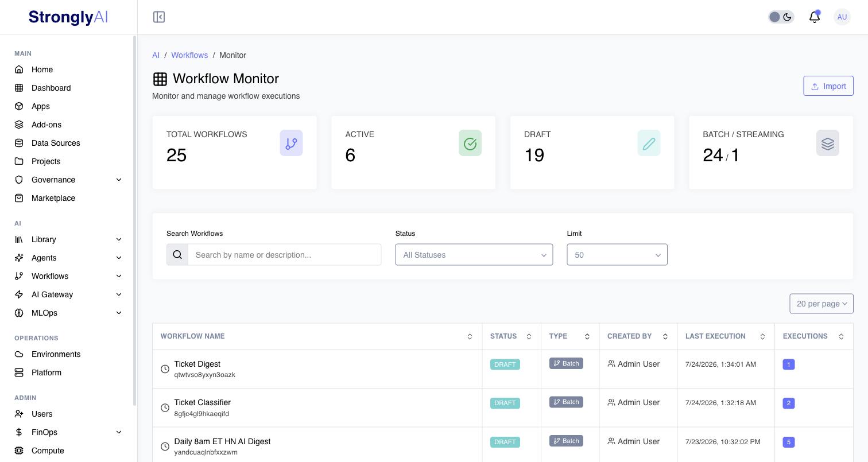Expand the Workflows chevron in sidebar

[119, 276]
